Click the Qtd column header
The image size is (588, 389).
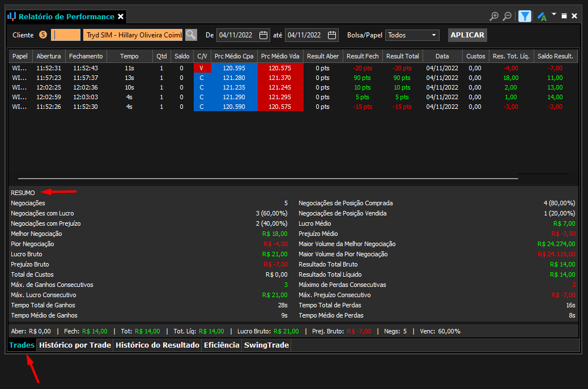click(161, 56)
